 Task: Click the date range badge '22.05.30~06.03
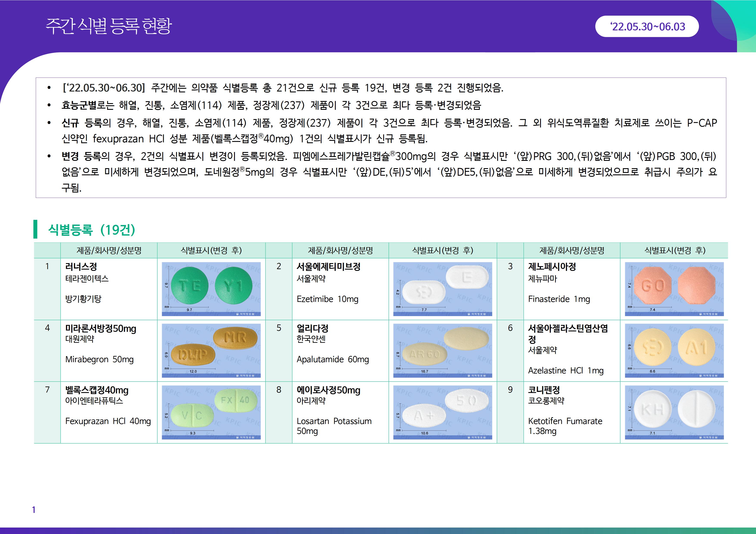pyautogui.click(x=647, y=26)
